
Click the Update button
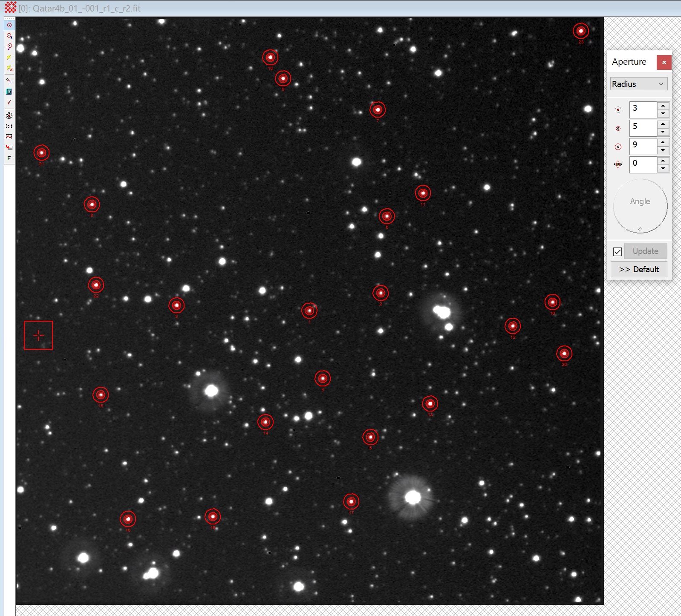(x=645, y=251)
